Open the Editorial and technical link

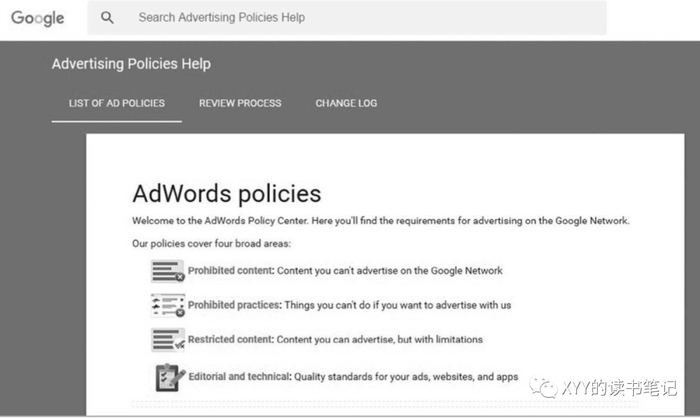(x=240, y=377)
